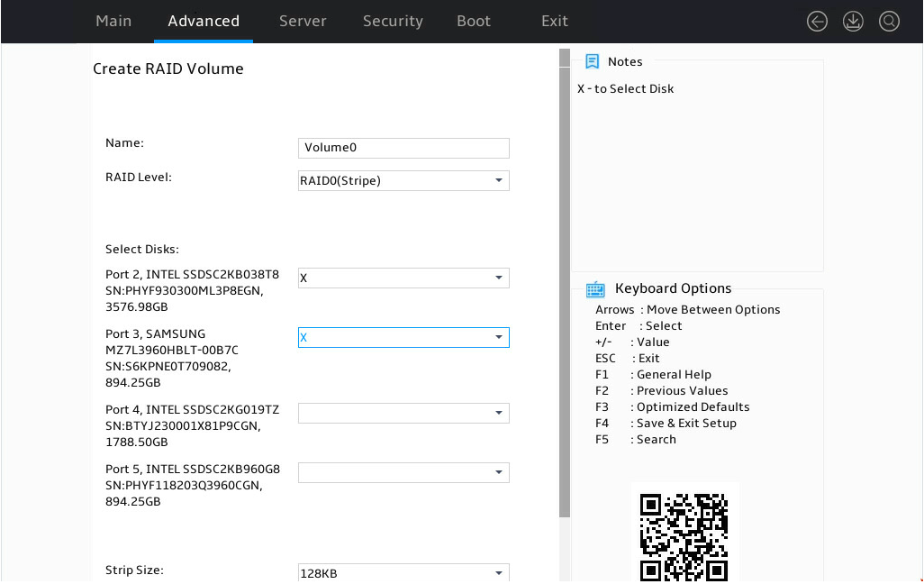Click the 'ESC : Exit' line

click(627, 359)
